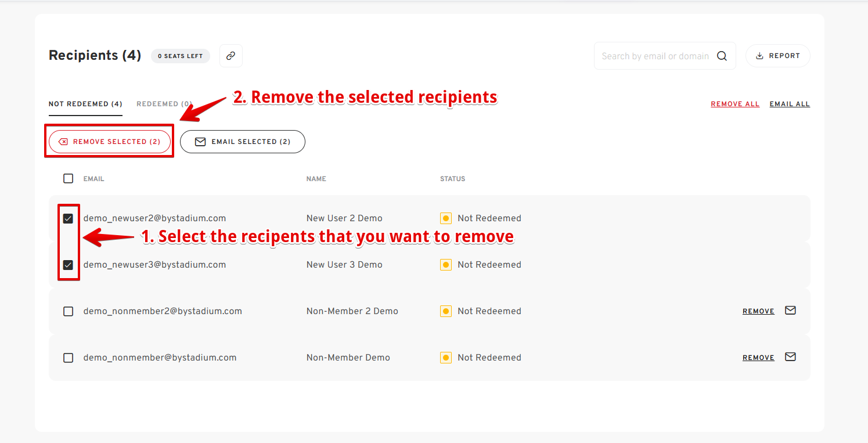Check the demo_nonmember@bystadium.com checkbox

[x=69, y=358]
